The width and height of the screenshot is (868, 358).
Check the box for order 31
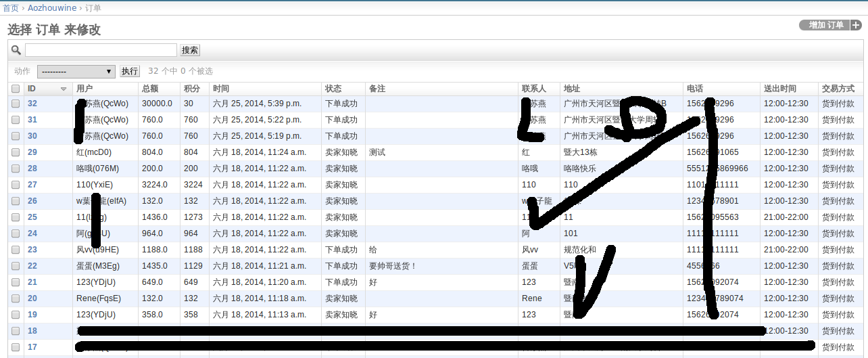tap(16, 120)
